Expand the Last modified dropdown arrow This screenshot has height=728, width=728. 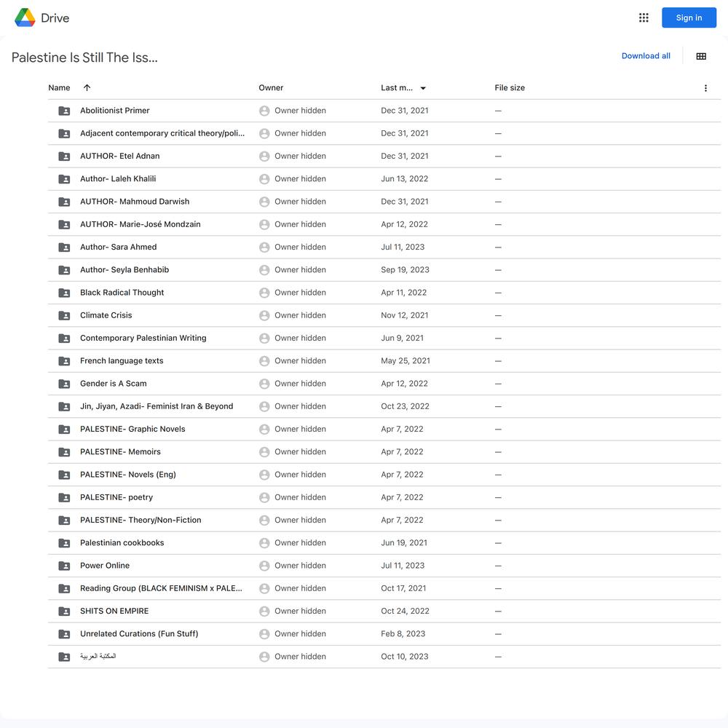click(x=423, y=88)
